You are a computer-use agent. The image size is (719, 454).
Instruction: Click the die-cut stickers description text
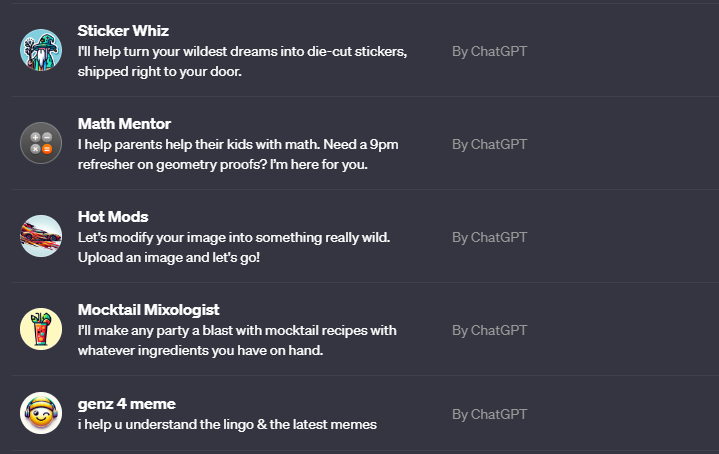coord(242,61)
